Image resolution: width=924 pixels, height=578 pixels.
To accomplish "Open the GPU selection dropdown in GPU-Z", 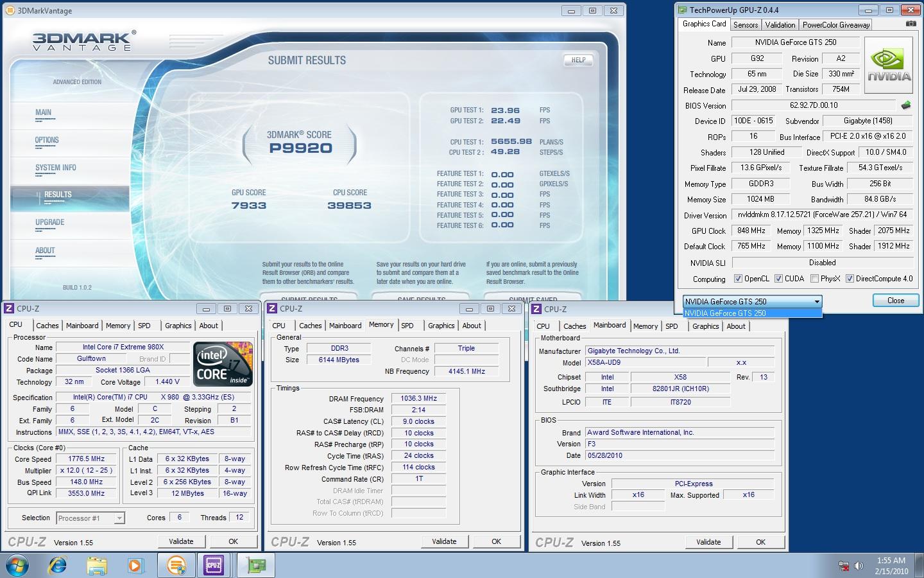I will 752,301.
